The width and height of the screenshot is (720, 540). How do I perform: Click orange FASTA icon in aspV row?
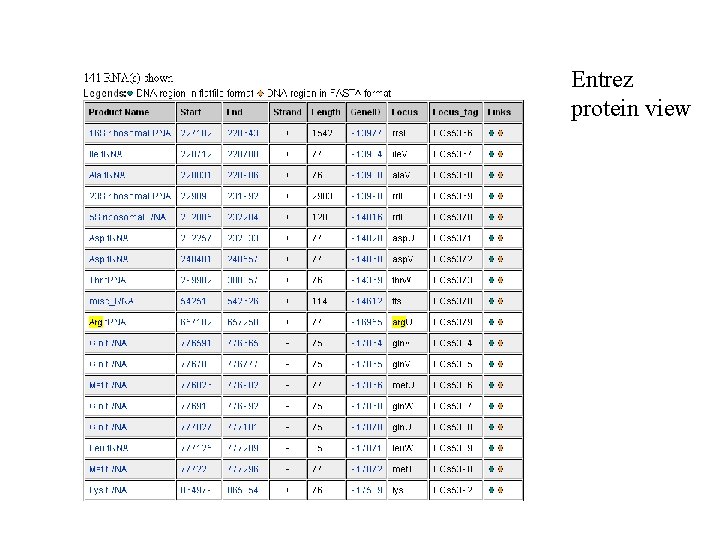click(x=501, y=259)
